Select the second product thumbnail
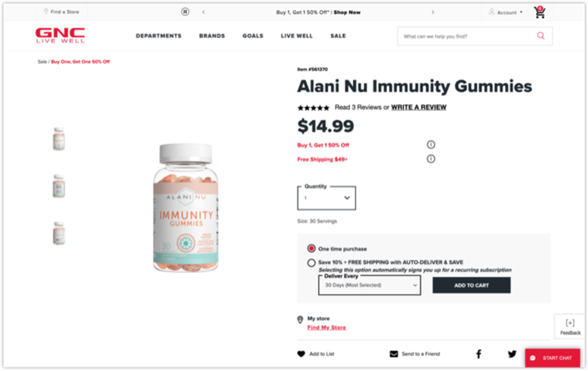This screenshot has width=588, height=371. click(x=59, y=186)
